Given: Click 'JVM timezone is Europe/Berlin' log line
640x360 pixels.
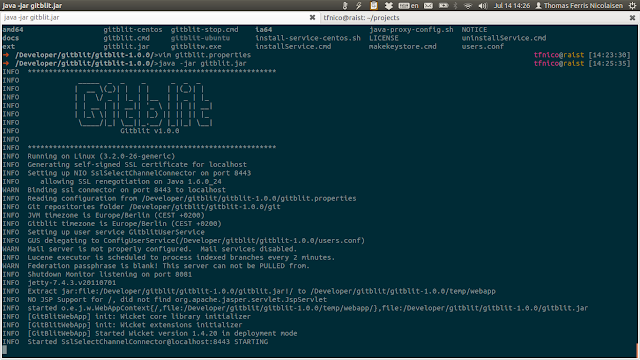Looking at the screenshot, I should [116, 215].
